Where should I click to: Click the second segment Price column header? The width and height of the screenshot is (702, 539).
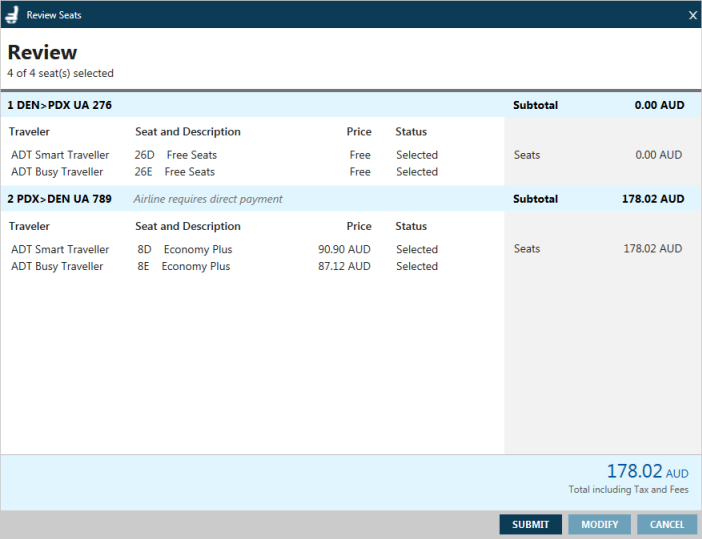(x=359, y=226)
